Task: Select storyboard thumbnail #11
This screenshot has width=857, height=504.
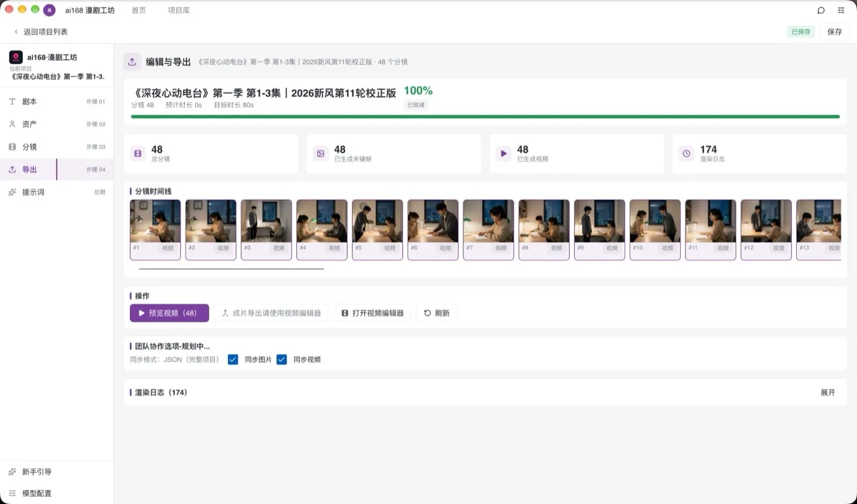Action: [711, 229]
